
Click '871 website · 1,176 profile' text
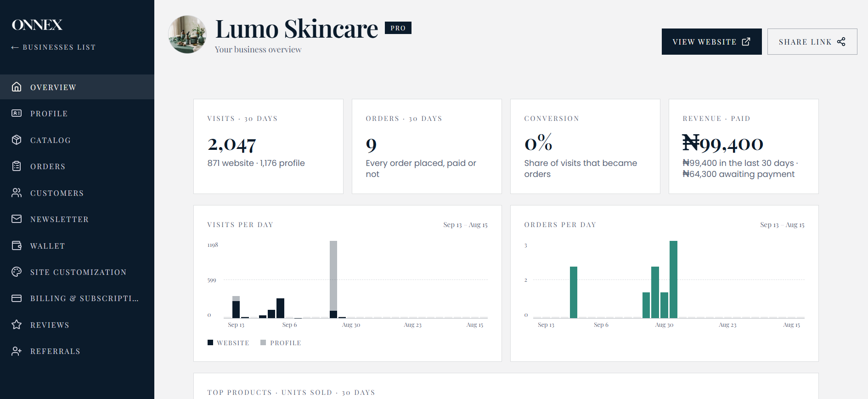click(256, 163)
